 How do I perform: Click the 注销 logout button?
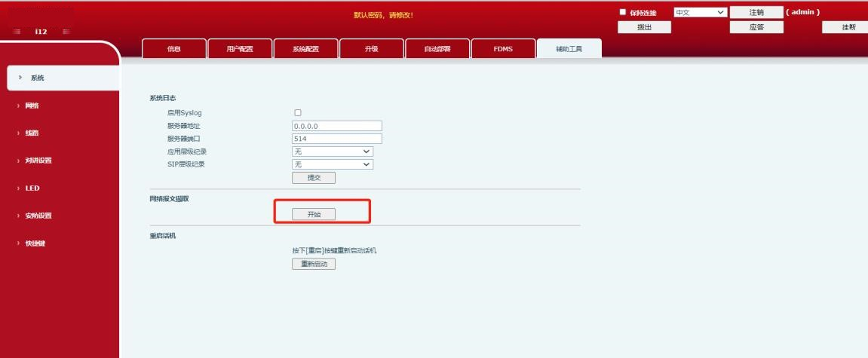pyautogui.click(x=756, y=12)
